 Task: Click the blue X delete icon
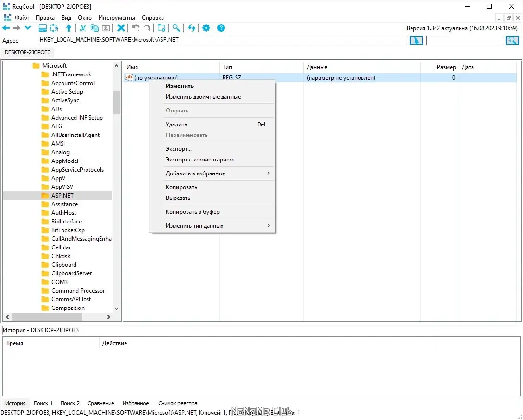coord(121,28)
